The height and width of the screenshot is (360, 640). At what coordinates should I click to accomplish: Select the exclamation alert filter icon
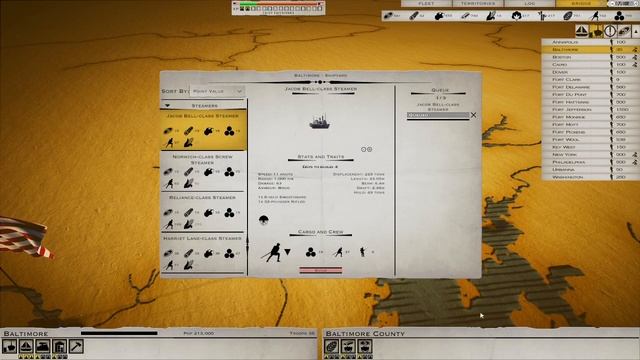click(610, 31)
